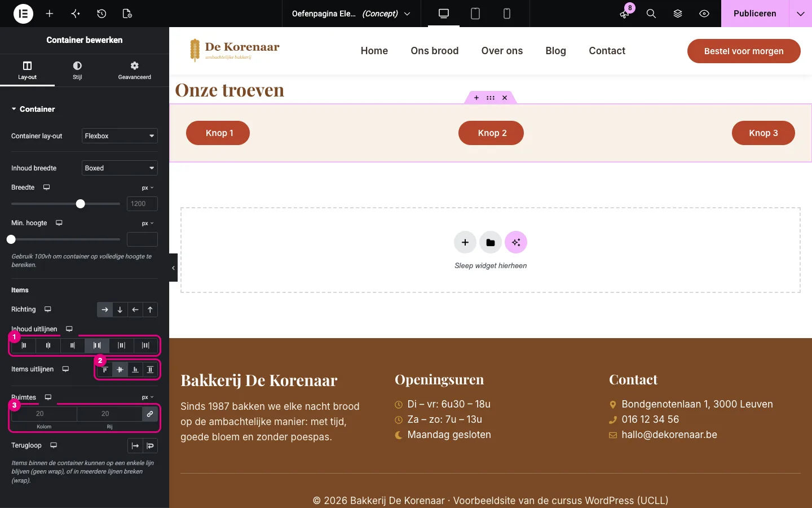
Task: Switch to the Geavanceerd tab
Action: click(134, 71)
